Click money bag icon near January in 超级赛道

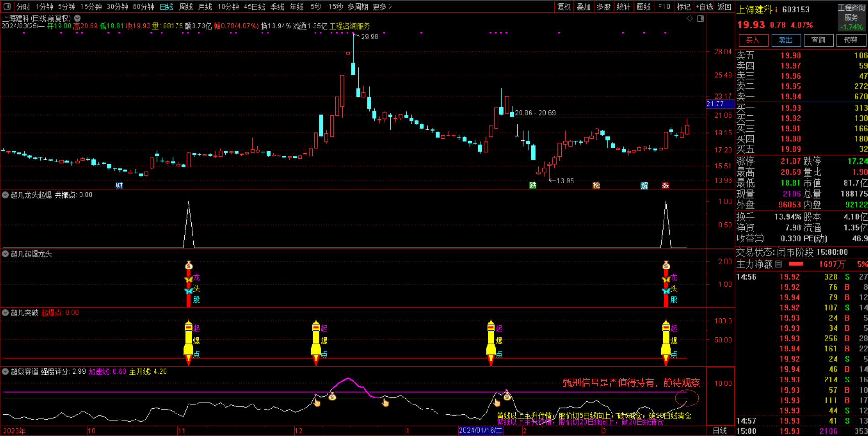point(507,396)
